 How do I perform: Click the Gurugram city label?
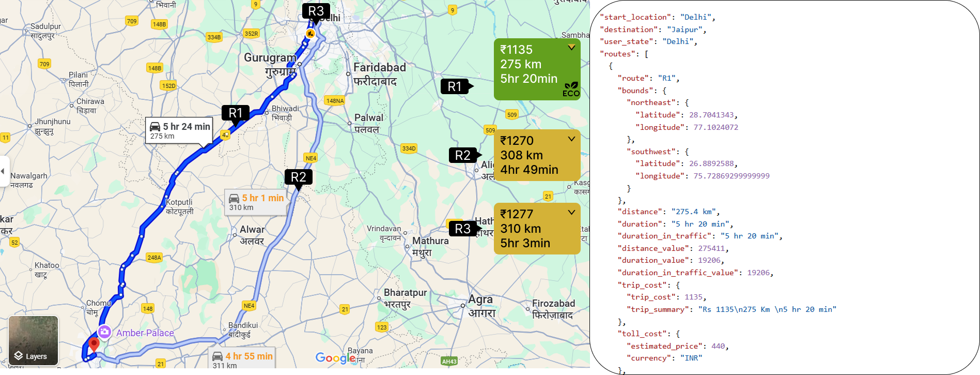[270, 58]
